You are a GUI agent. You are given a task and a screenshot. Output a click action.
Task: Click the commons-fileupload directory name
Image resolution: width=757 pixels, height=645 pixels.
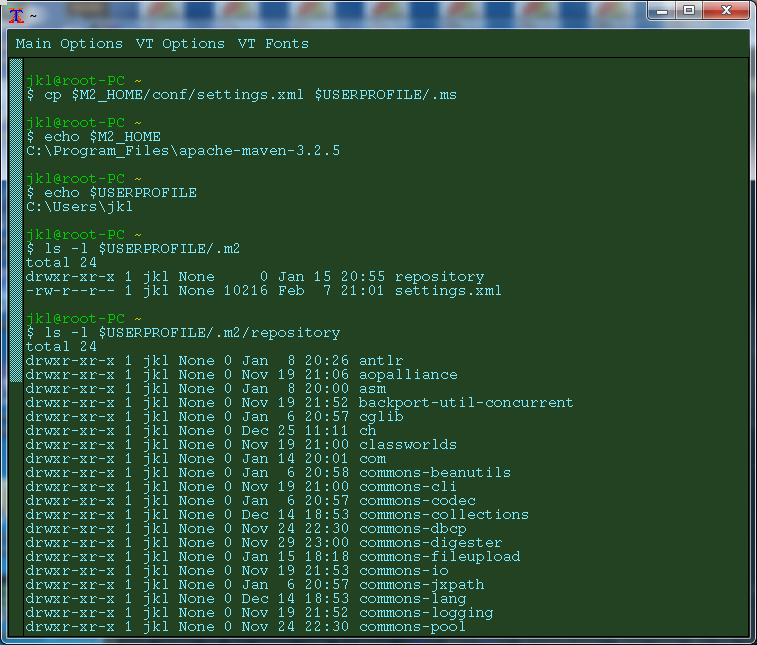(439, 557)
